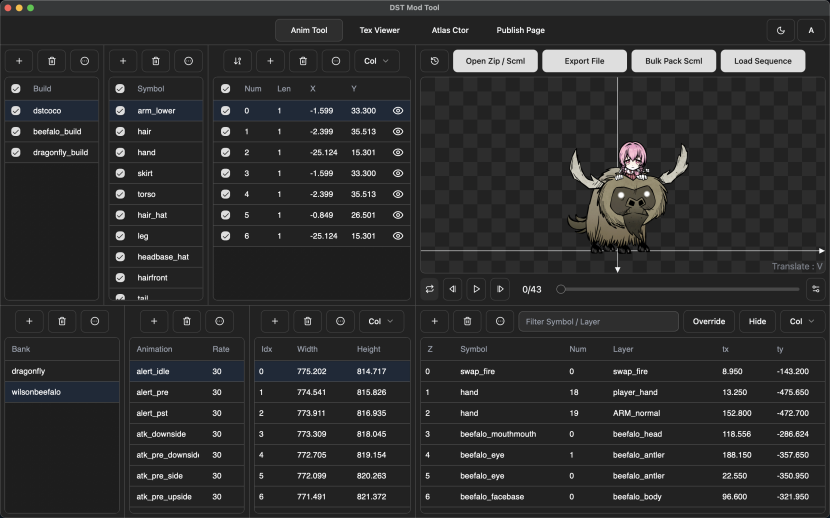Viewport: 830px width, 518px height.
Task: Toggle the arm_lower symbol checkbox
Action: tap(120, 111)
